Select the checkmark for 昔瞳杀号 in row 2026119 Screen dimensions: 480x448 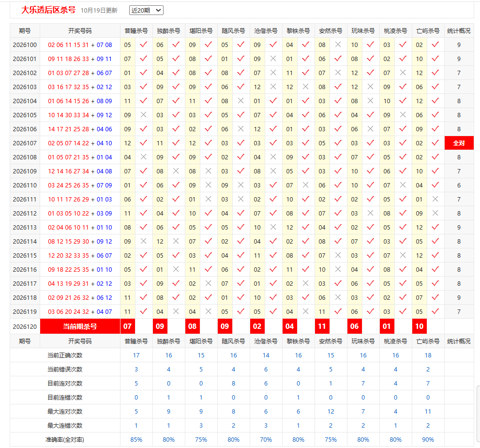pos(143,311)
